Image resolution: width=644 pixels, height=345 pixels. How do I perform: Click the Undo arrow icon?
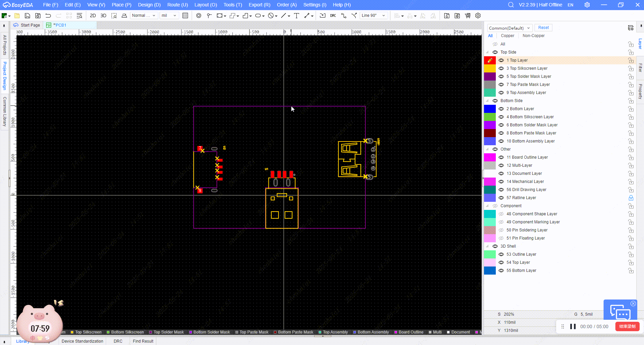(48, 15)
